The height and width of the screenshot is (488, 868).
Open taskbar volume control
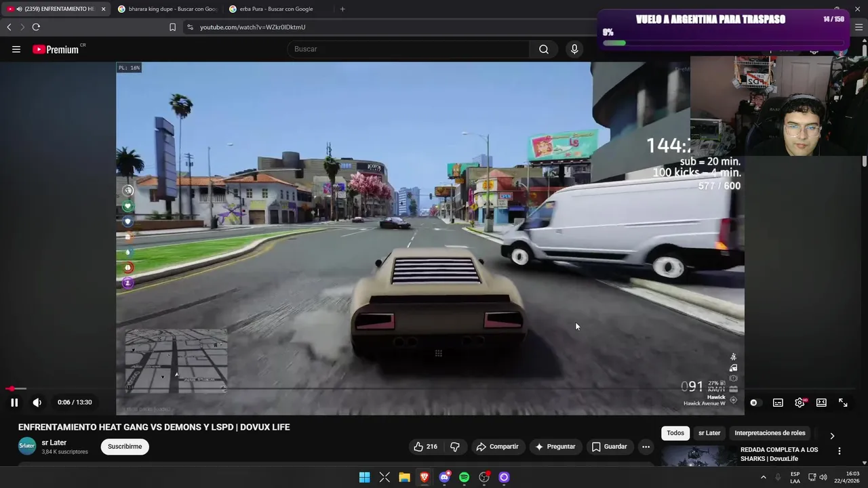824,477
